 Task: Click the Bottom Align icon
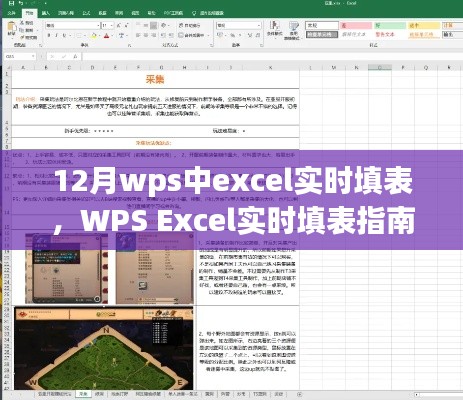(x=153, y=25)
